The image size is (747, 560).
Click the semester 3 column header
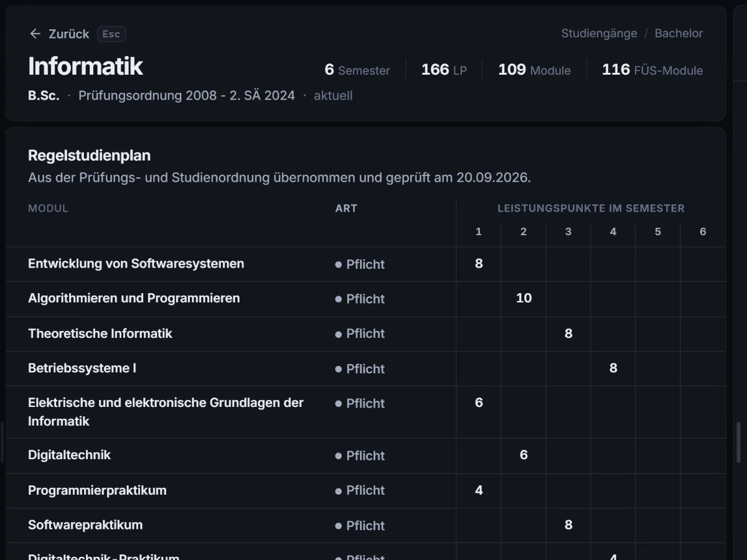(x=568, y=231)
